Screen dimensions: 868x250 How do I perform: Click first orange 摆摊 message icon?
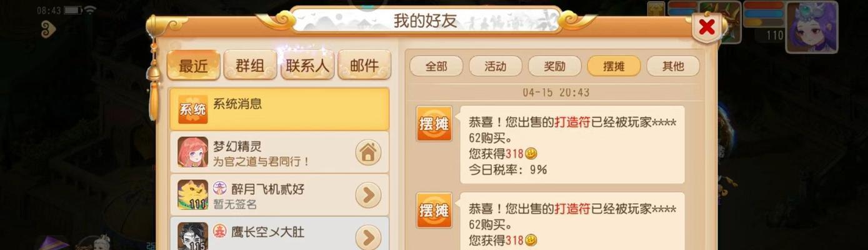coord(434,124)
